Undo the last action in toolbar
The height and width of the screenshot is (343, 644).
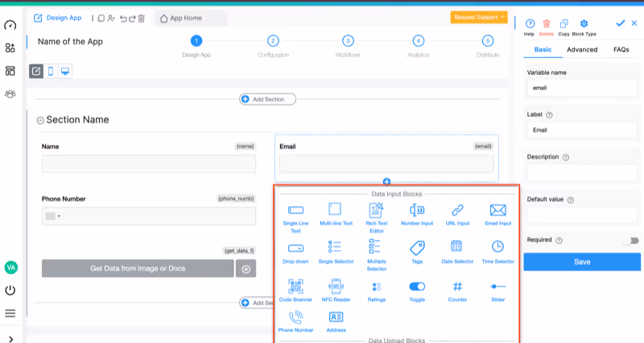click(x=123, y=19)
